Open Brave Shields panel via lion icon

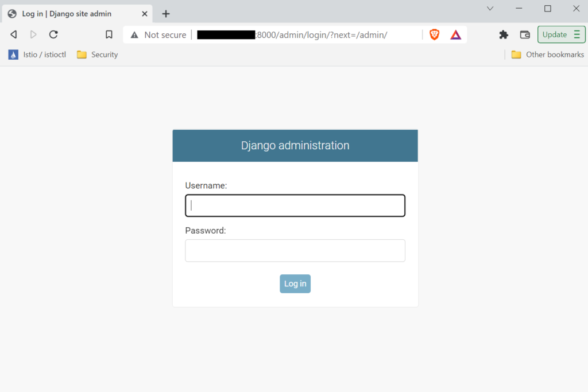click(434, 34)
